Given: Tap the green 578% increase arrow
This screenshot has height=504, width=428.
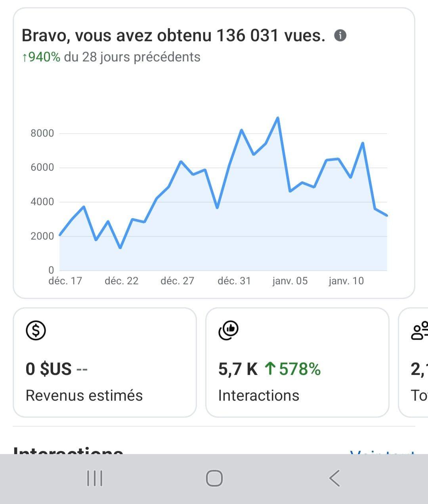Looking at the screenshot, I should [x=270, y=369].
